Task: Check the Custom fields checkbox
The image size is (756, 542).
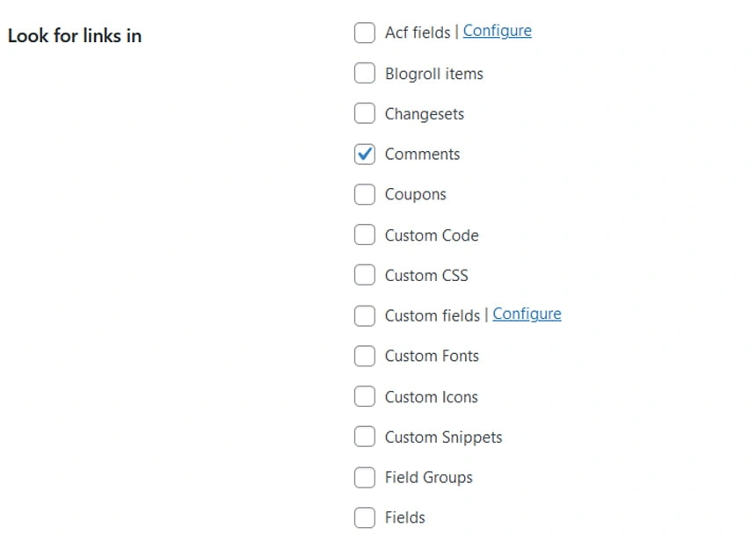Action: coord(364,316)
